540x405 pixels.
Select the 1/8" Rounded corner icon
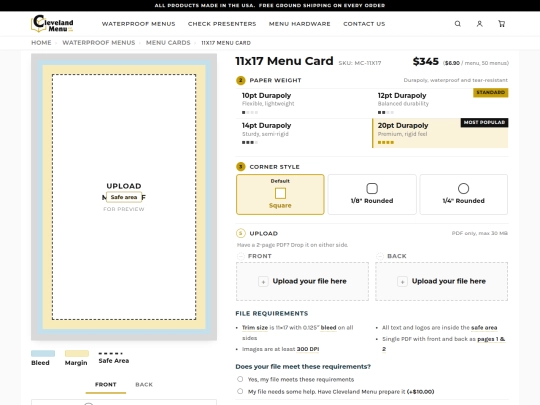click(x=372, y=188)
